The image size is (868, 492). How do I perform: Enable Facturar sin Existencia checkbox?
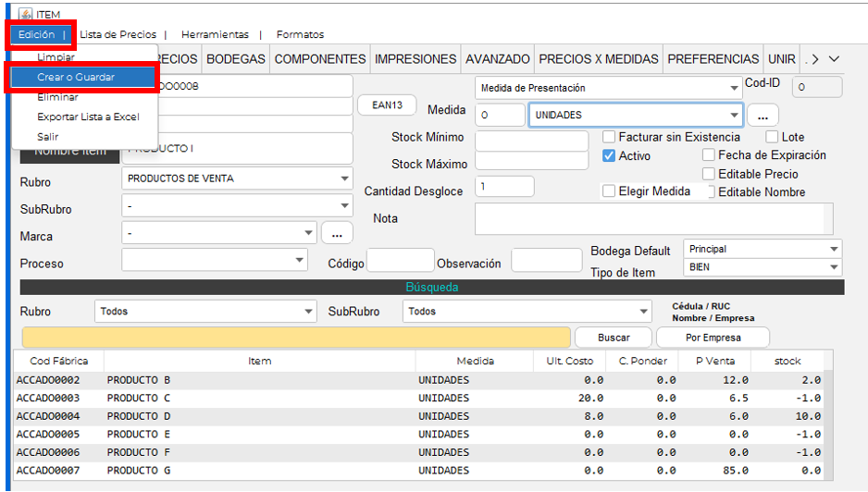[x=609, y=137]
